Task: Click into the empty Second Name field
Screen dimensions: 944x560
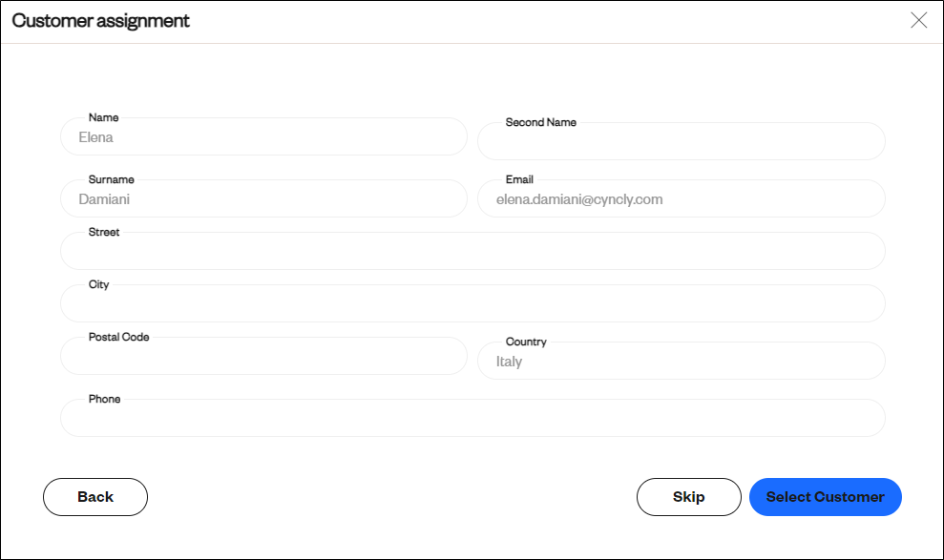Action: 681,141
